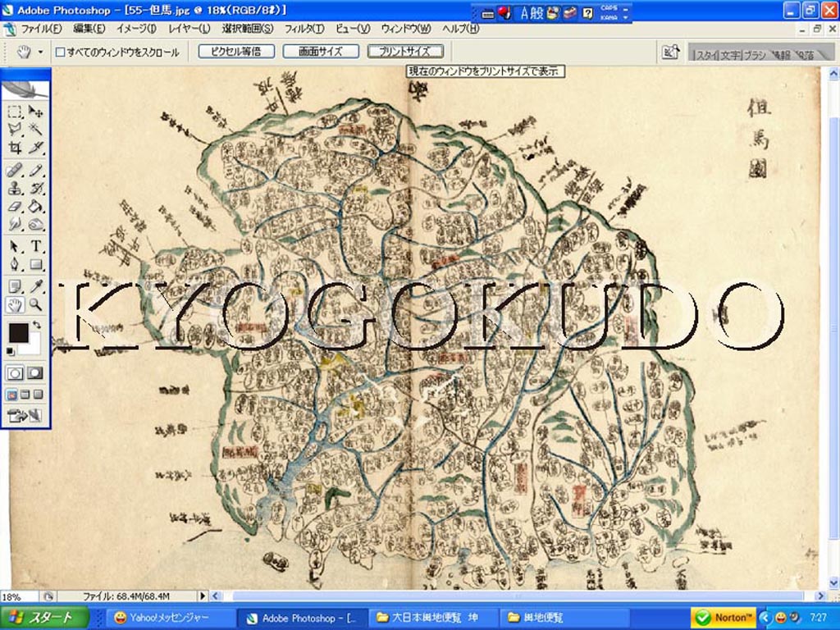
Task: Open the イメージ menu
Action: [x=136, y=29]
